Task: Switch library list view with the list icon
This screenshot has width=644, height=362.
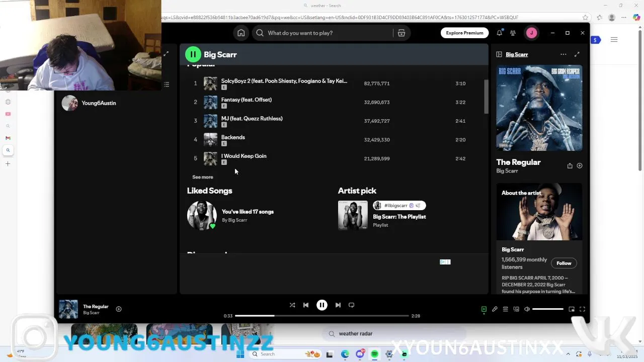Action: (167, 84)
